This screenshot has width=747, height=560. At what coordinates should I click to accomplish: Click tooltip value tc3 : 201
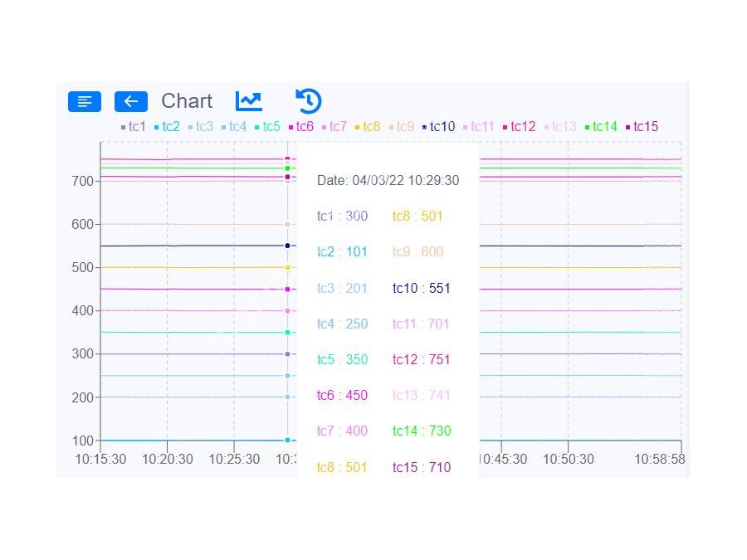click(x=342, y=288)
